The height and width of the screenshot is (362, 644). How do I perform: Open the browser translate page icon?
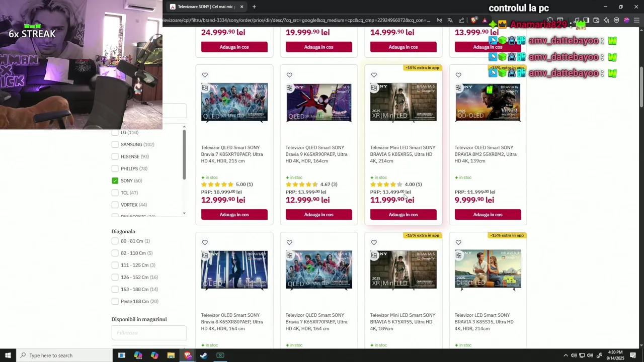coord(450,20)
